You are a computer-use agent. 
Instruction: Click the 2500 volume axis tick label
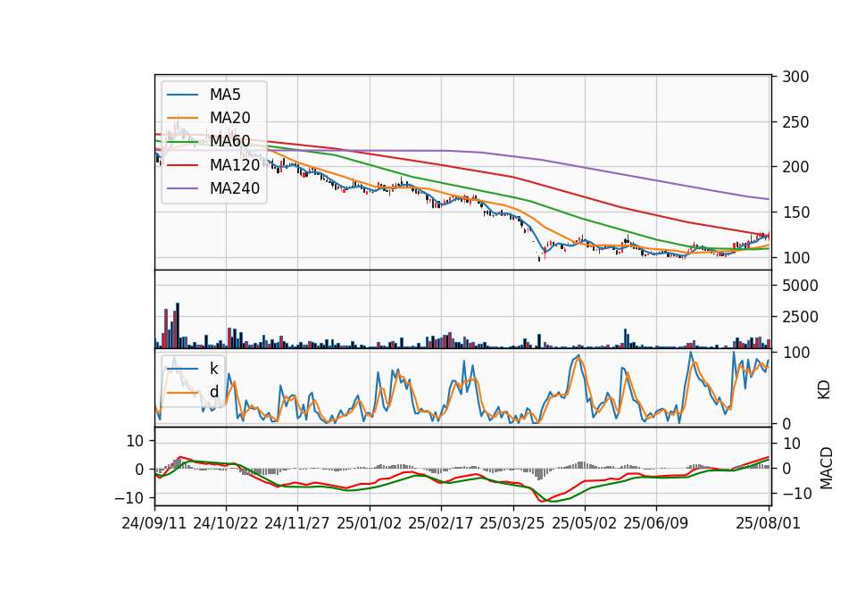point(800,317)
